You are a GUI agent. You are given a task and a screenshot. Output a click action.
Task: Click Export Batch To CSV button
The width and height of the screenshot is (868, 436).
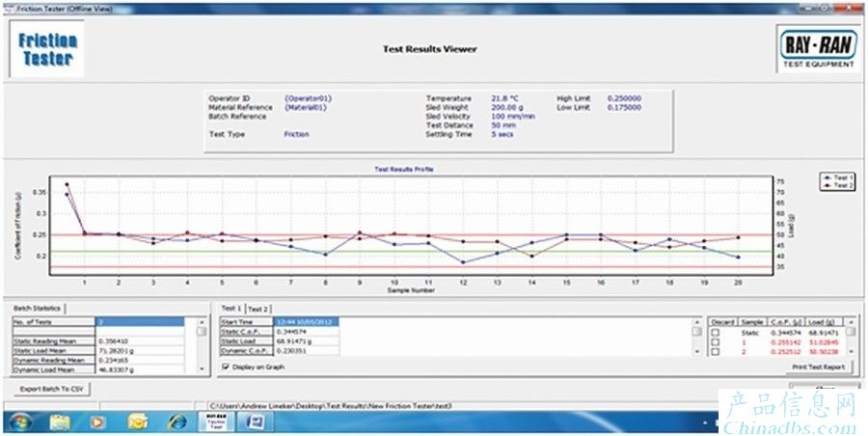pyautogui.click(x=51, y=389)
